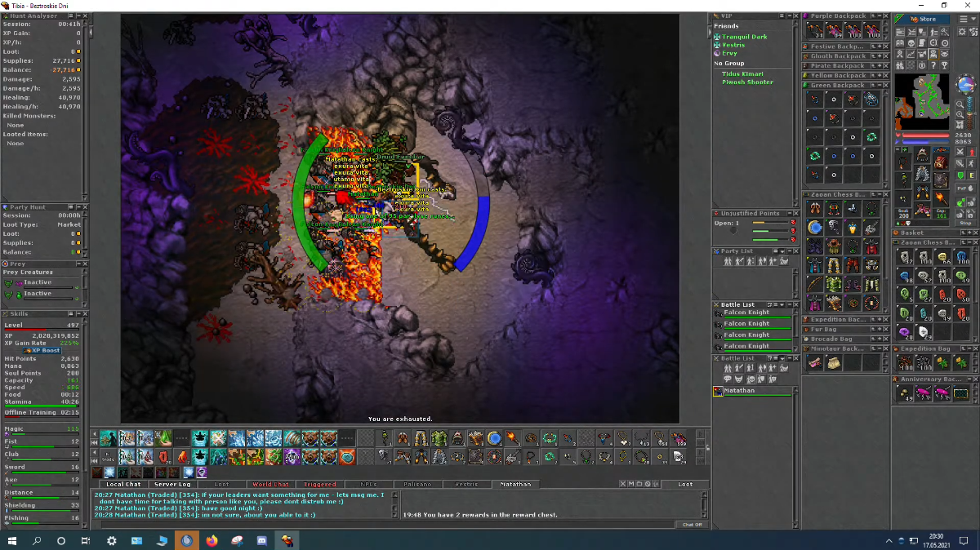Click the blue mana bar in status panel
Viewport: 980px width, 550px height.
(x=924, y=142)
